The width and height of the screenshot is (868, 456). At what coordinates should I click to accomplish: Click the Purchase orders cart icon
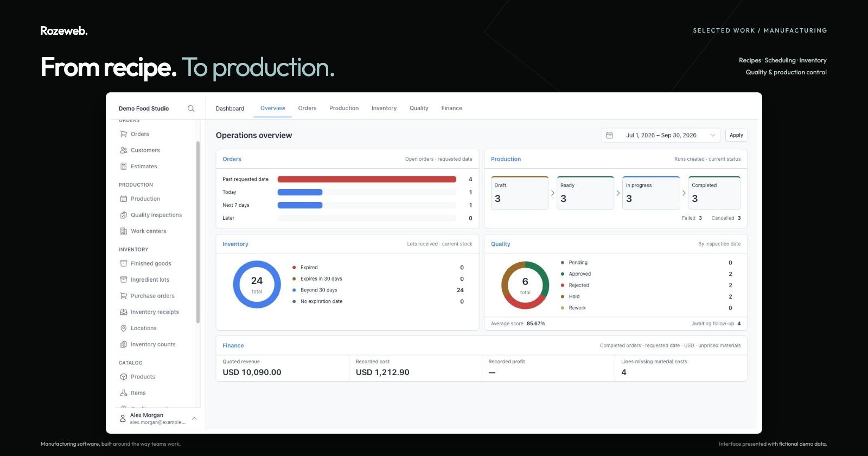tap(124, 296)
